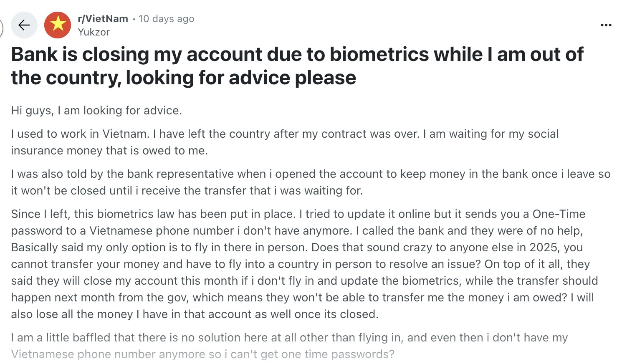The image size is (622, 364).
Task: Click the title's second line "looking for advice please"
Action: pyautogui.click(x=241, y=78)
